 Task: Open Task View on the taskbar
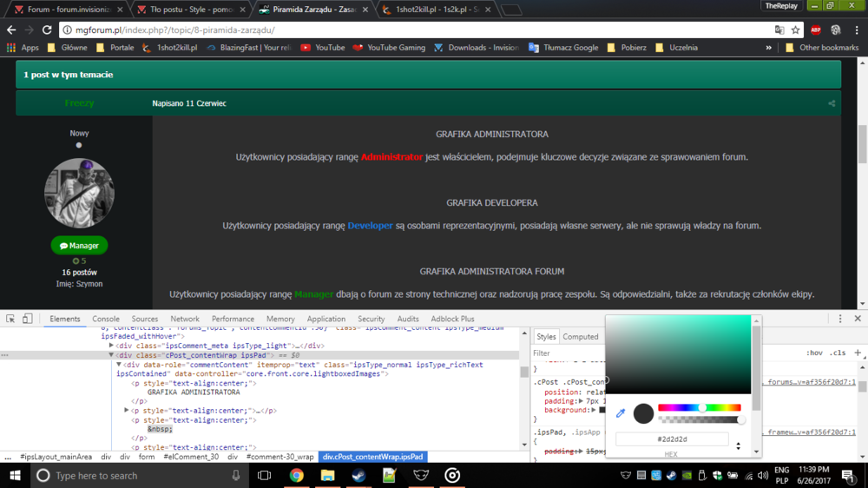(x=265, y=475)
